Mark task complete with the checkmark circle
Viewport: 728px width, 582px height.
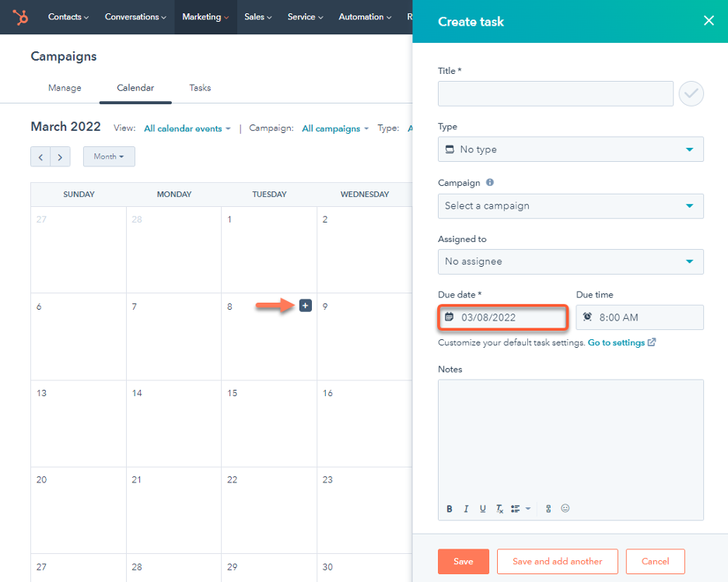(x=691, y=94)
